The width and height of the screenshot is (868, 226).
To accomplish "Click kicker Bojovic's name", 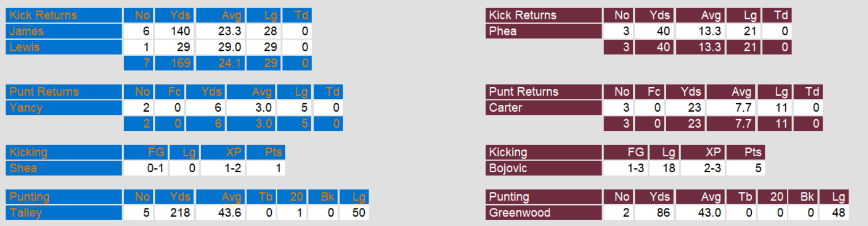I will coord(508,169).
